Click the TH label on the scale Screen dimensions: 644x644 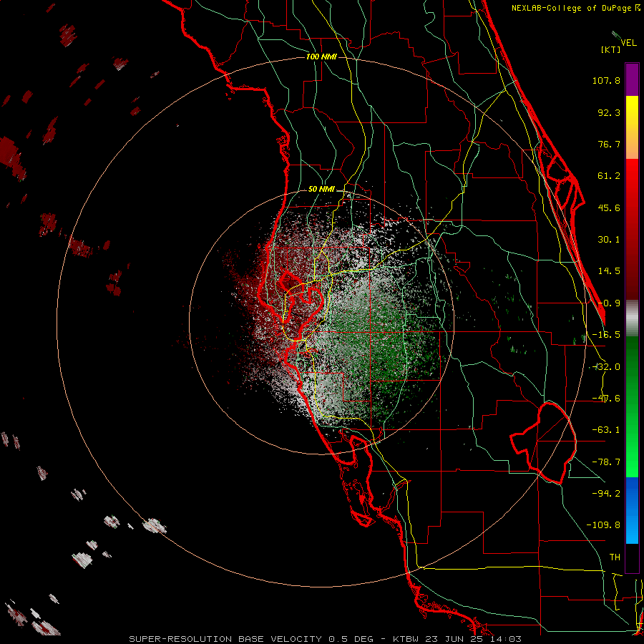coord(615,557)
